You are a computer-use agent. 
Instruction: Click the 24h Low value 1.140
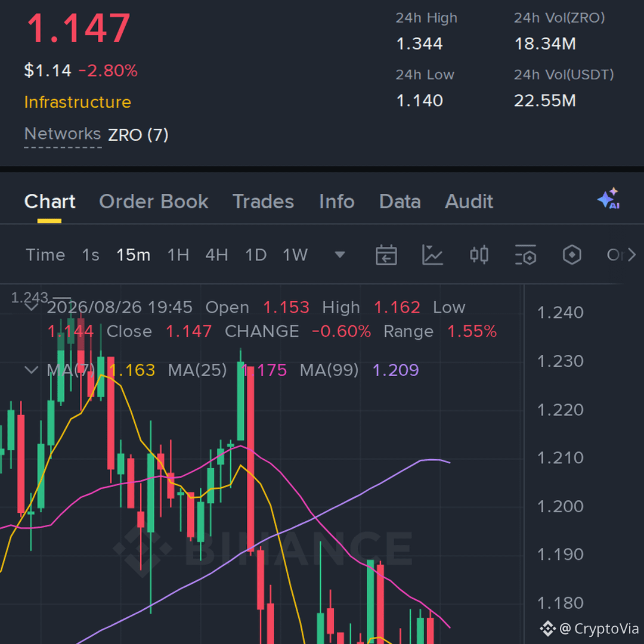[x=419, y=101]
